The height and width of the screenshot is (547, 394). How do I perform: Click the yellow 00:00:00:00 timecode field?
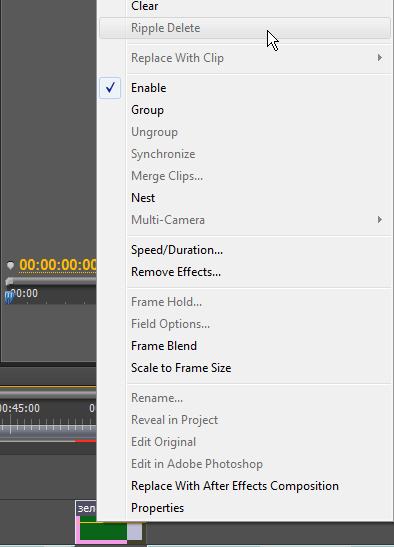tap(58, 265)
